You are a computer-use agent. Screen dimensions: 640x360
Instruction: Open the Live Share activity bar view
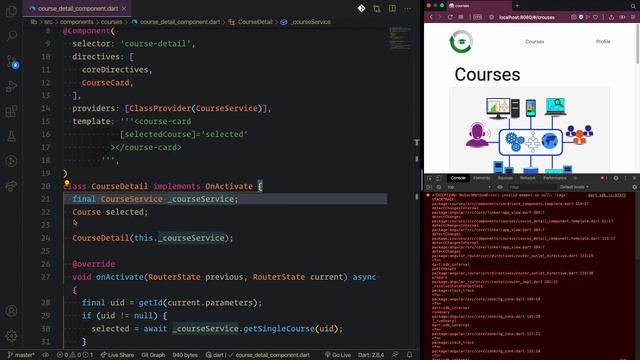click(11, 186)
